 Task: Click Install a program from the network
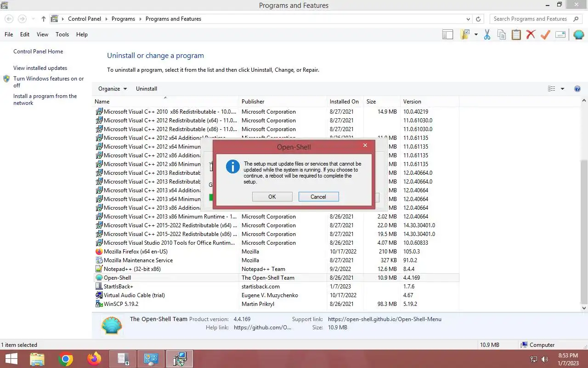(45, 99)
